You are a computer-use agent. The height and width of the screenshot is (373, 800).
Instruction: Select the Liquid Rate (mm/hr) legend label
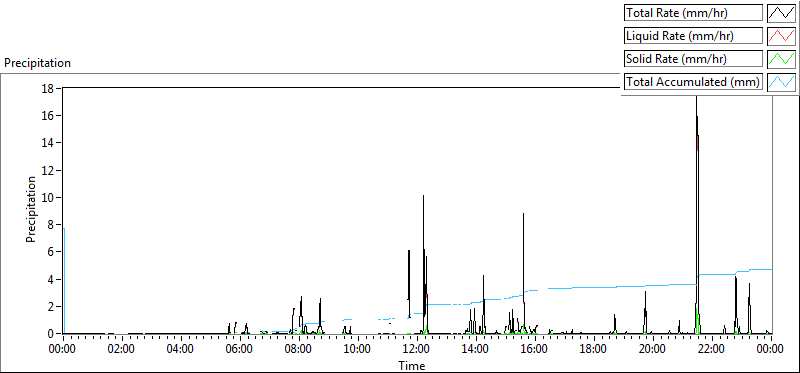click(x=693, y=36)
